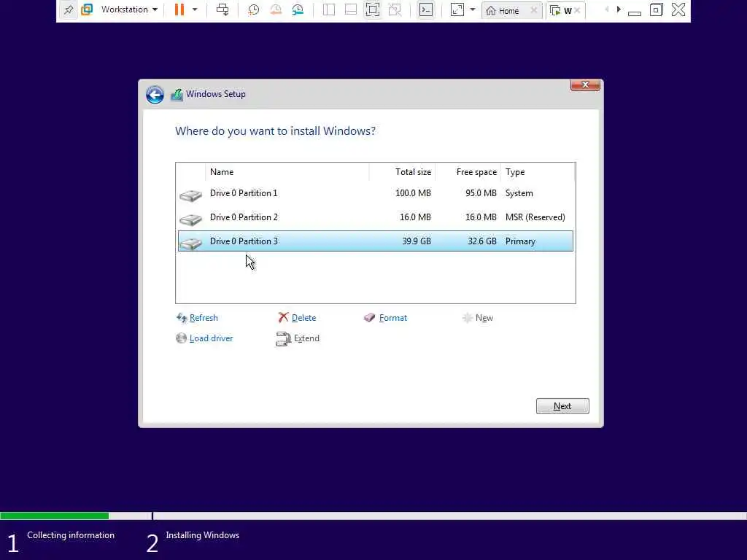Toggle the library sidebar view

[329, 9]
